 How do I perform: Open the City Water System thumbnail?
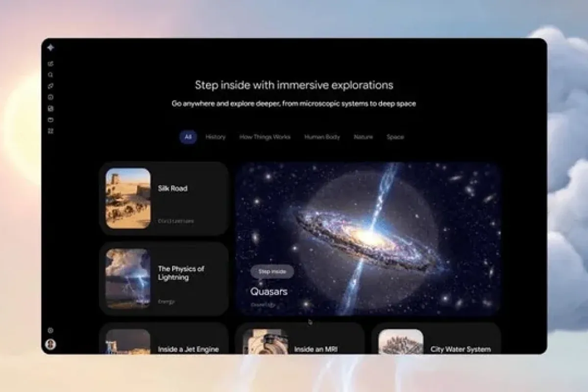[401, 342]
